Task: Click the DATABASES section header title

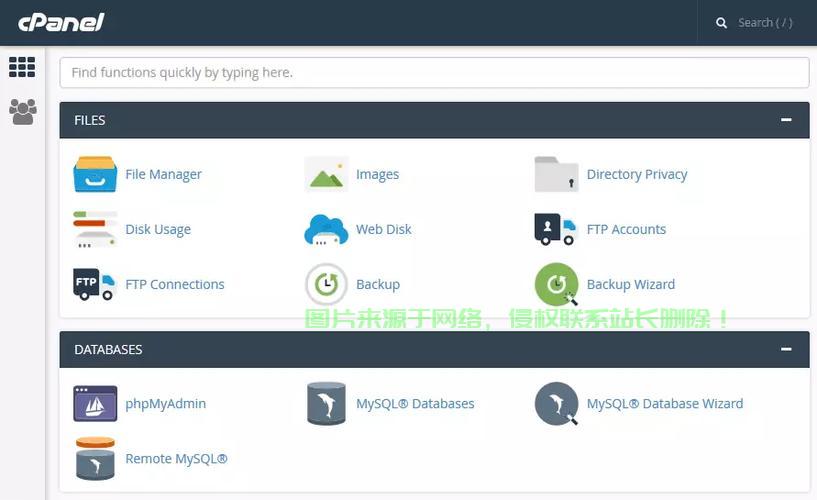Action: pos(108,349)
